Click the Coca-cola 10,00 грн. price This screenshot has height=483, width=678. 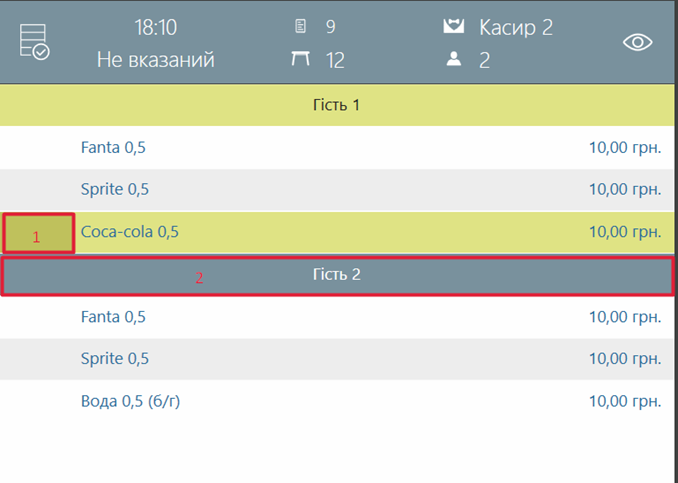[x=624, y=233]
